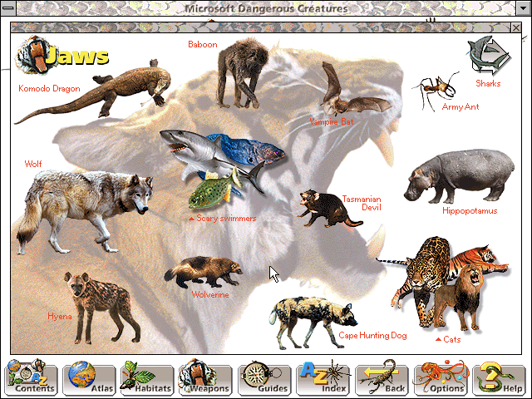Open the window system menu box
Image resolution: width=532 pixels, height=399 pixels.
click(7, 7)
